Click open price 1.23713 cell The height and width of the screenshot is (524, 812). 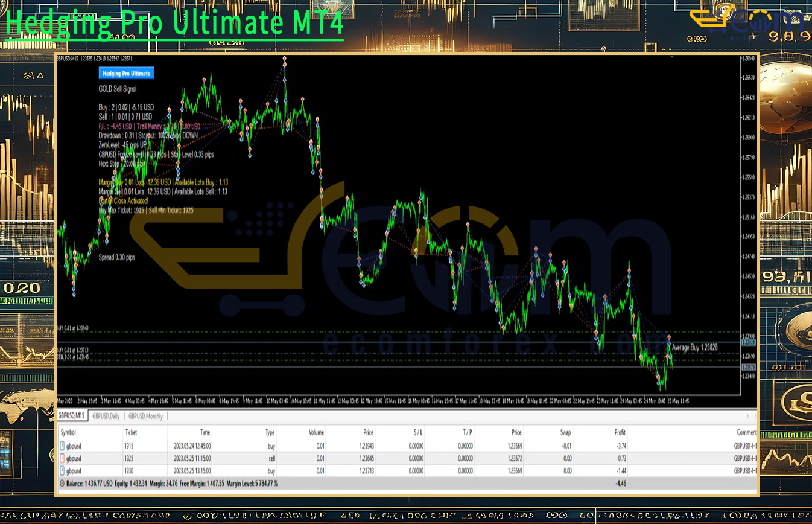coord(366,470)
